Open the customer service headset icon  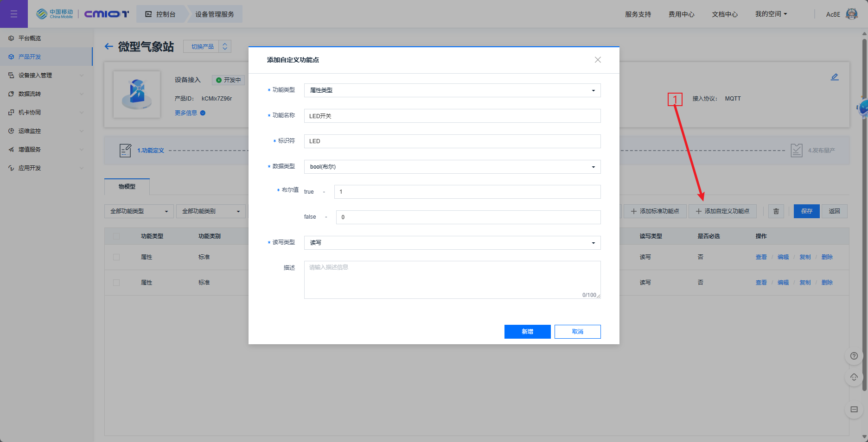click(x=854, y=377)
